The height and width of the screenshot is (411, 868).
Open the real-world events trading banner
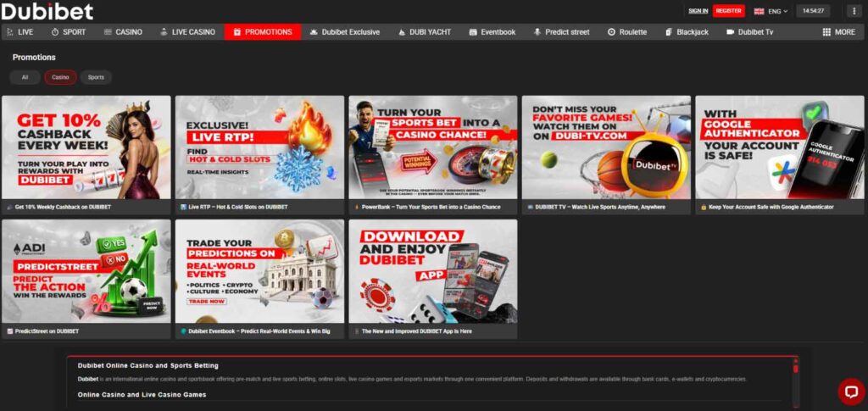(x=259, y=271)
